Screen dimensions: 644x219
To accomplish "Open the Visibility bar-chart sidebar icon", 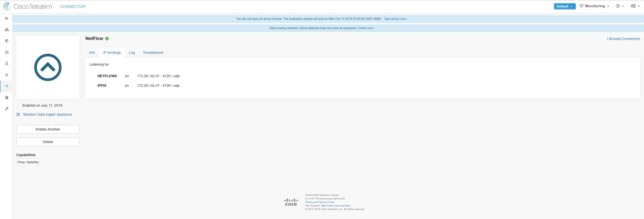I will pyautogui.click(x=7, y=18).
